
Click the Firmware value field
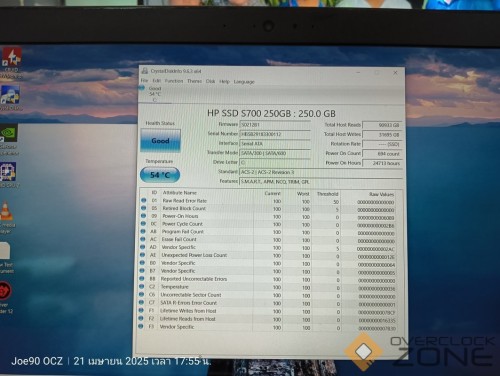coord(275,124)
